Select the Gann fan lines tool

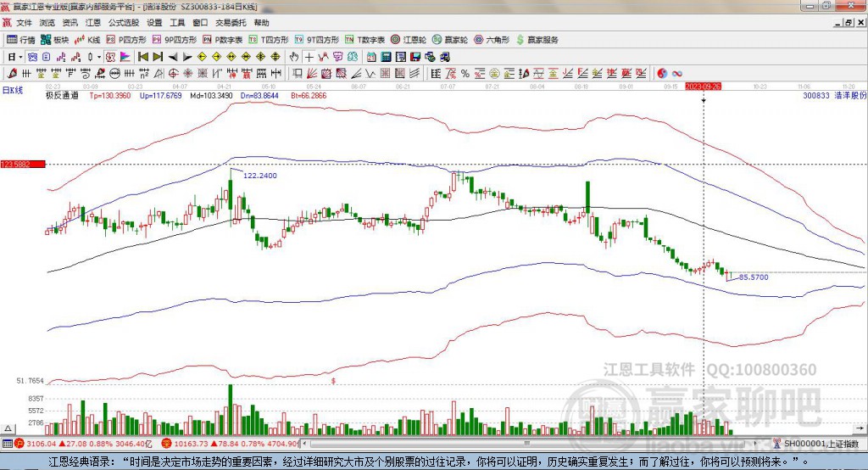click(x=311, y=73)
